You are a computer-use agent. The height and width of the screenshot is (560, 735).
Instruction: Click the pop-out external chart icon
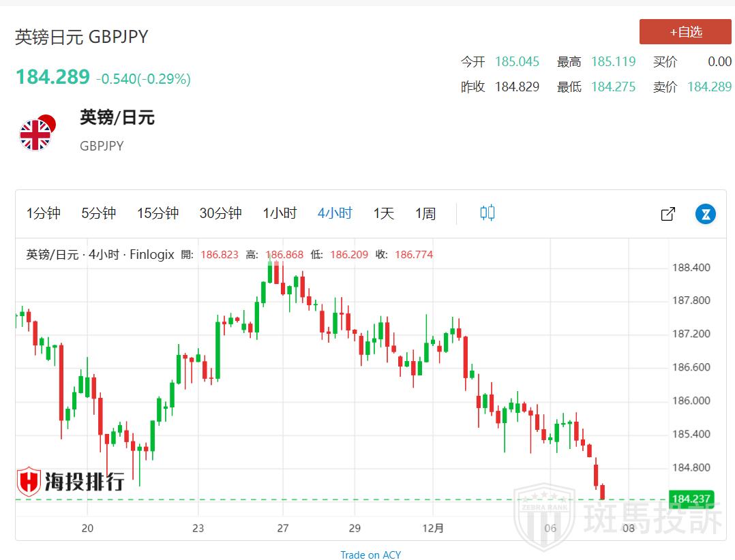[668, 214]
